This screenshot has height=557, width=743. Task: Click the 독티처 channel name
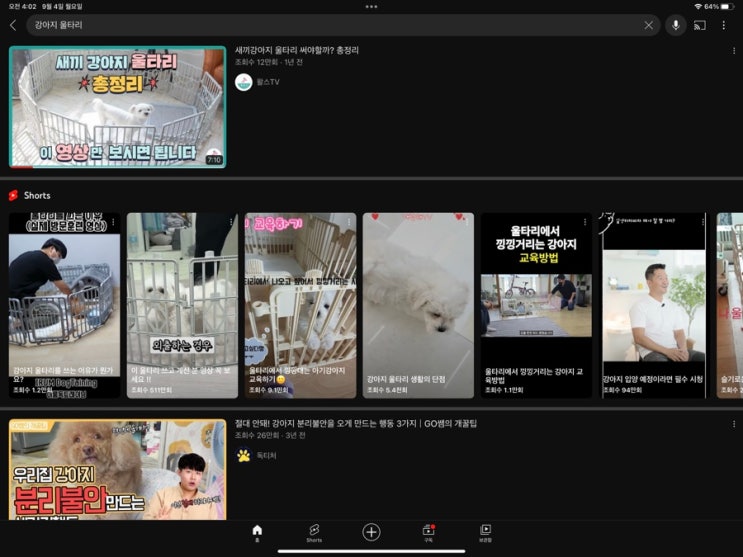266,456
